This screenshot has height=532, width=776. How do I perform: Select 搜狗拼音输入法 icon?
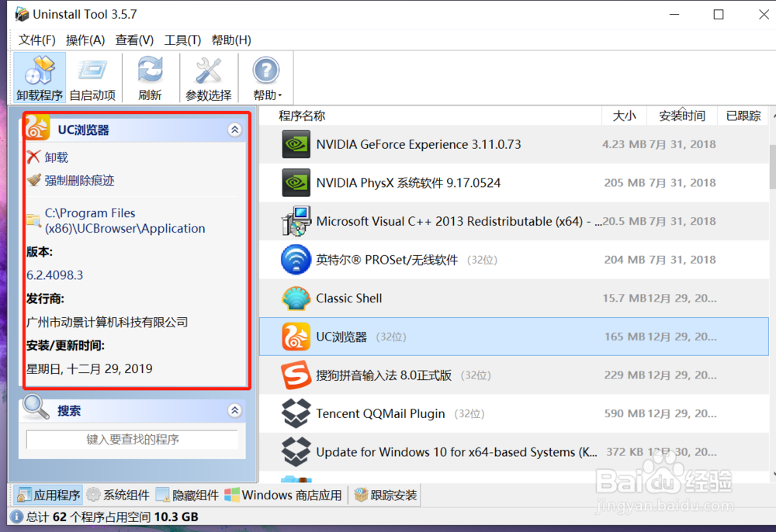[296, 375]
